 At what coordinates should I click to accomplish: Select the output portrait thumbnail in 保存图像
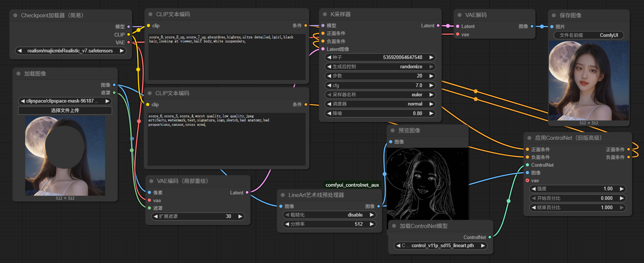589,80
